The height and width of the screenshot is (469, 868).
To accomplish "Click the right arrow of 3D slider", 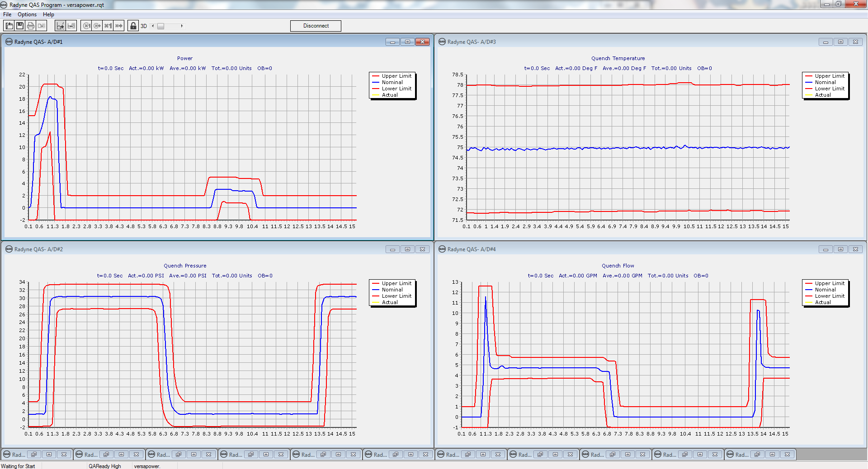I will tap(182, 26).
